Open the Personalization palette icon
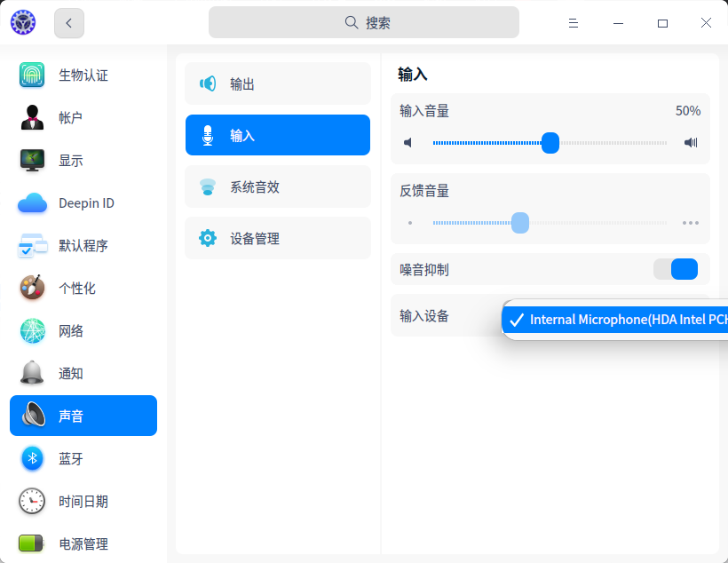The height and width of the screenshot is (563, 728). click(32, 288)
